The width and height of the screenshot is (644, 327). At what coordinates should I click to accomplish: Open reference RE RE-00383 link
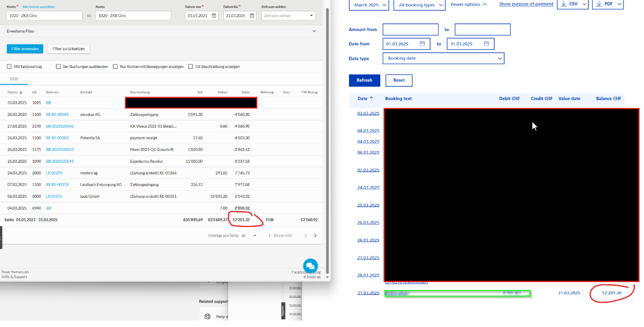tap(57, 138)
